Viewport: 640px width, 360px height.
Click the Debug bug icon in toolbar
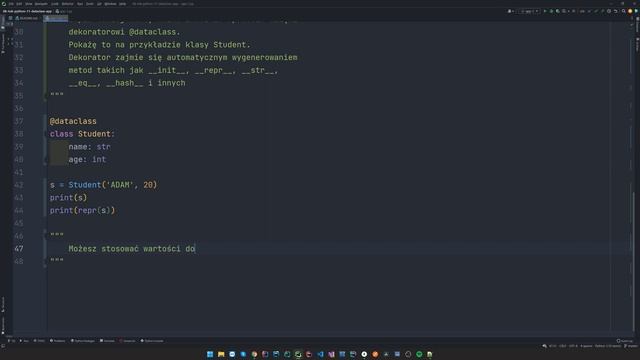click(551, 11)
